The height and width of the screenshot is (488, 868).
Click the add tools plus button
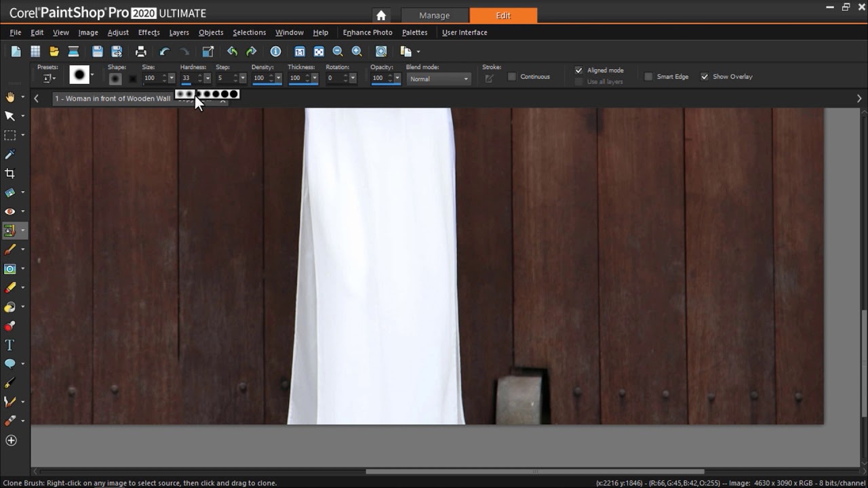coord(11,441)
